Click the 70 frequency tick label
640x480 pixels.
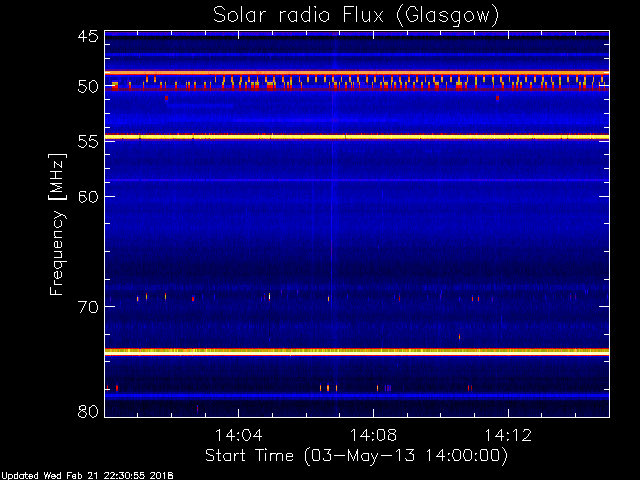[x=88, y=307]
